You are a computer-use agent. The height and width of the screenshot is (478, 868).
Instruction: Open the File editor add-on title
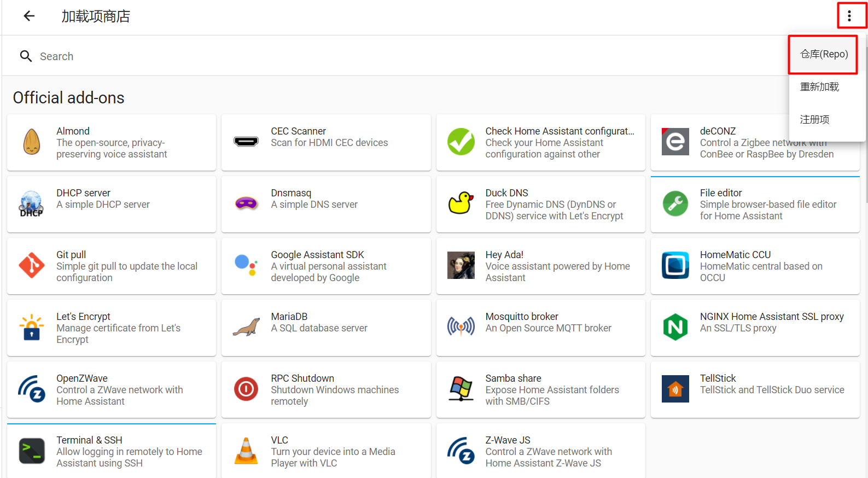pyautogui.click(x=721, y=193)
